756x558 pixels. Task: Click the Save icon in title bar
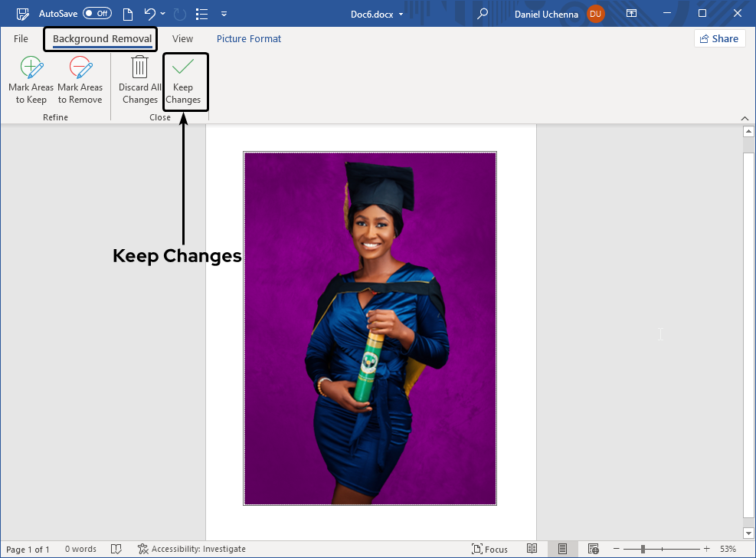point(23,14)
